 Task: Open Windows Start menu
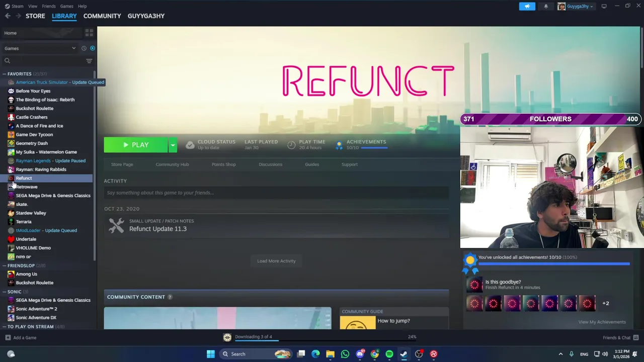click(211, 354)
